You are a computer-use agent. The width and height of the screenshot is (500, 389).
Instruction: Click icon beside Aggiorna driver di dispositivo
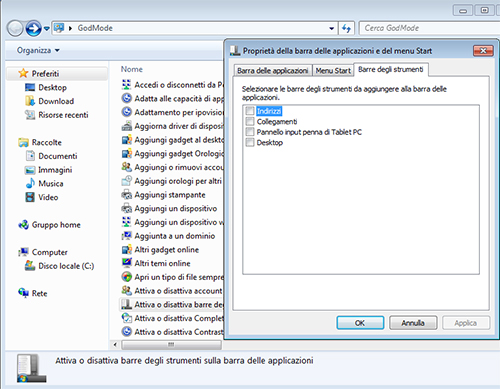[x=126, y=126]
